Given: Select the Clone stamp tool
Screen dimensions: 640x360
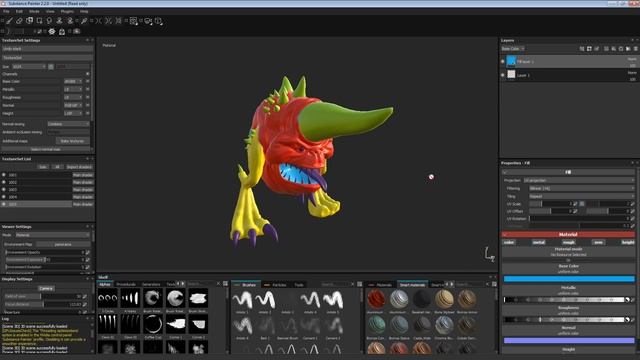Looking at the screenshot, I should (59, 21).
